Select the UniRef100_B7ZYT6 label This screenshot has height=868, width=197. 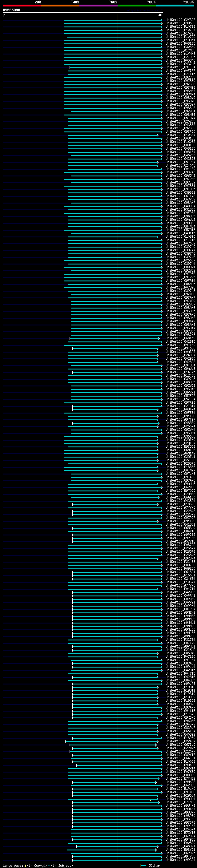coord(180,833)
